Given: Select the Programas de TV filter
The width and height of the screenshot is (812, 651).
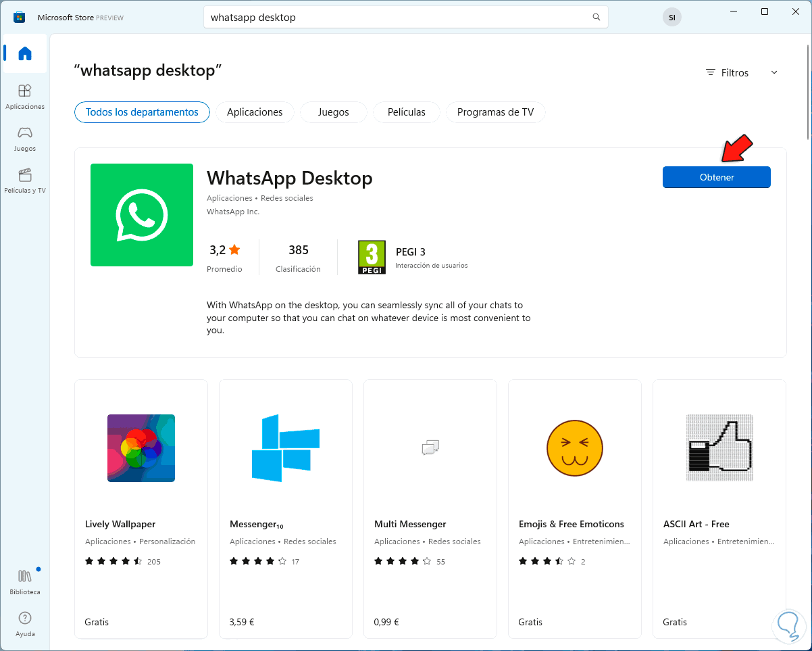Looking at the screenshot, I should pos(495,112).
